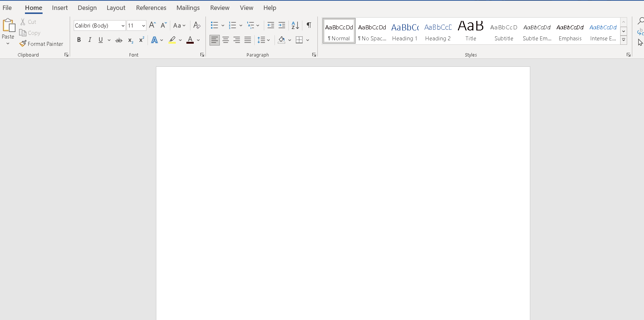Click the Decrease Indent icon
644x320 pixels.
click(x=271, y=25)
